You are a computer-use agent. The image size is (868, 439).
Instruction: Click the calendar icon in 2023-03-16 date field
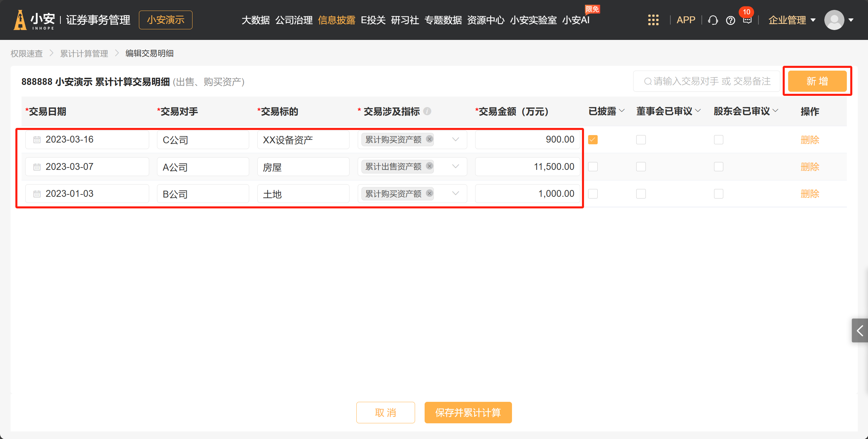pyautogui.click(x=37, y=140)
